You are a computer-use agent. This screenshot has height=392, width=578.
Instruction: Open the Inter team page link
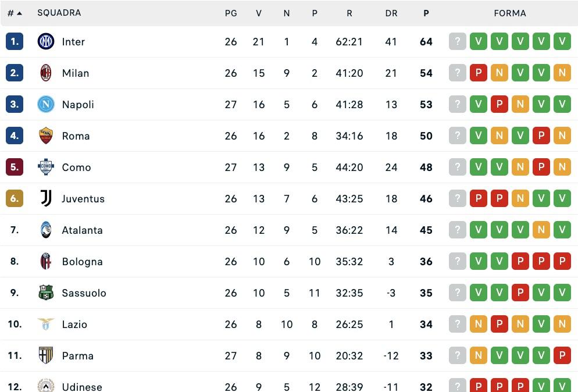pyautogui.click(x=73, y=41)
